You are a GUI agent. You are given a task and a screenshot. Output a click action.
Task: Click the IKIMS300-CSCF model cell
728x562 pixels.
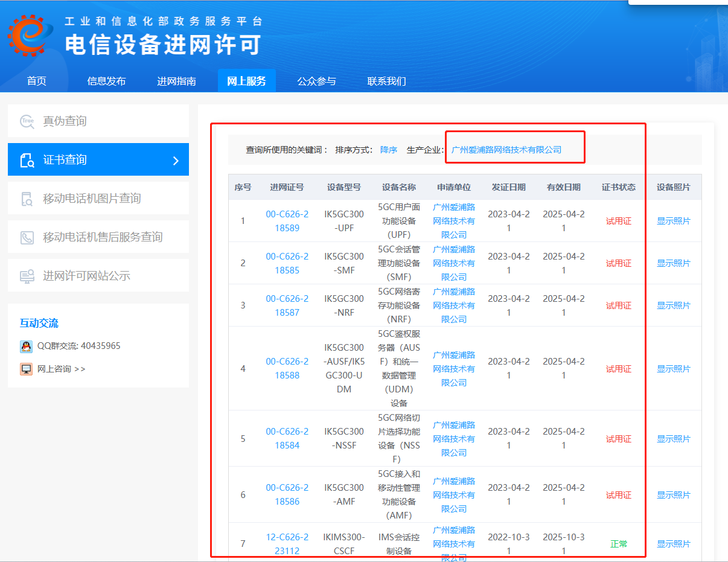[x=344, y=544]
